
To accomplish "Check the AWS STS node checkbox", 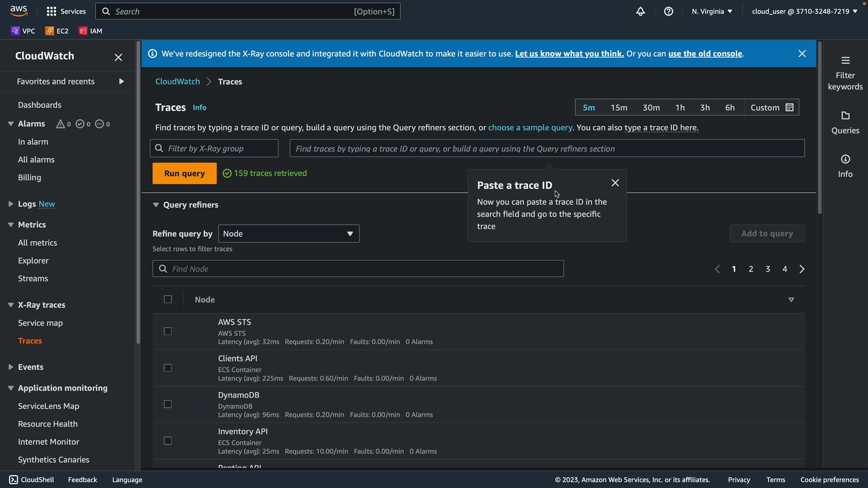I will [168, 332].
